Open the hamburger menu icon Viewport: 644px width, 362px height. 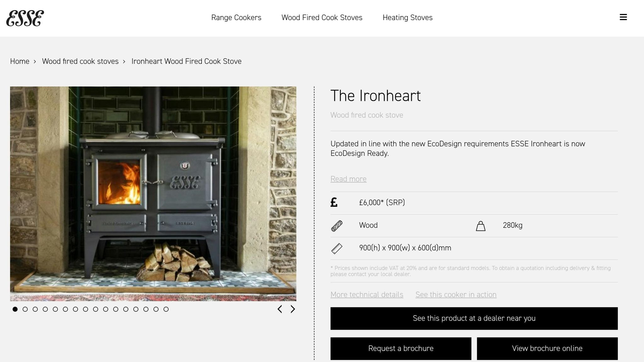click(x=623, y=17)
